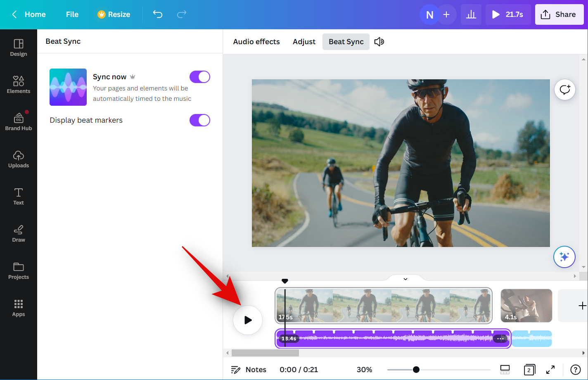Open the Magic assistant sparkle button
Image resolution: width=588 pixels, height=380 pixels.
[x=564, y=257]
